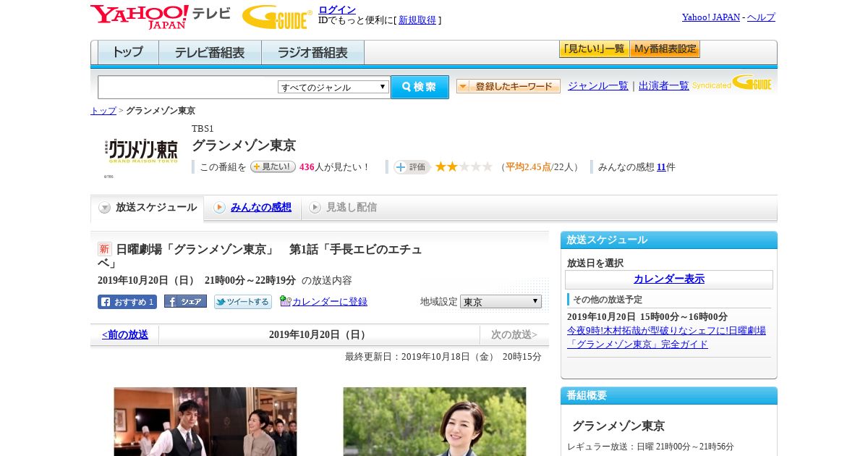
Task: Click the ジャンル一覧 link
Action: tap(598, 85)
